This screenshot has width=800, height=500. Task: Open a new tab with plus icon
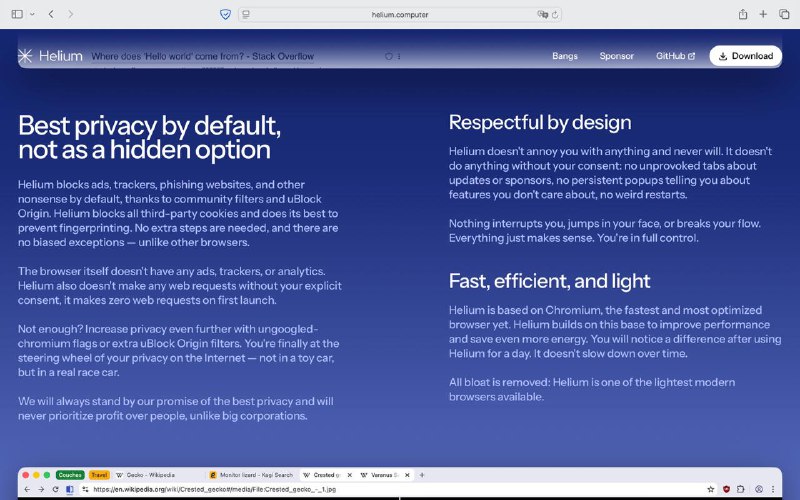(x=764, y=14)
